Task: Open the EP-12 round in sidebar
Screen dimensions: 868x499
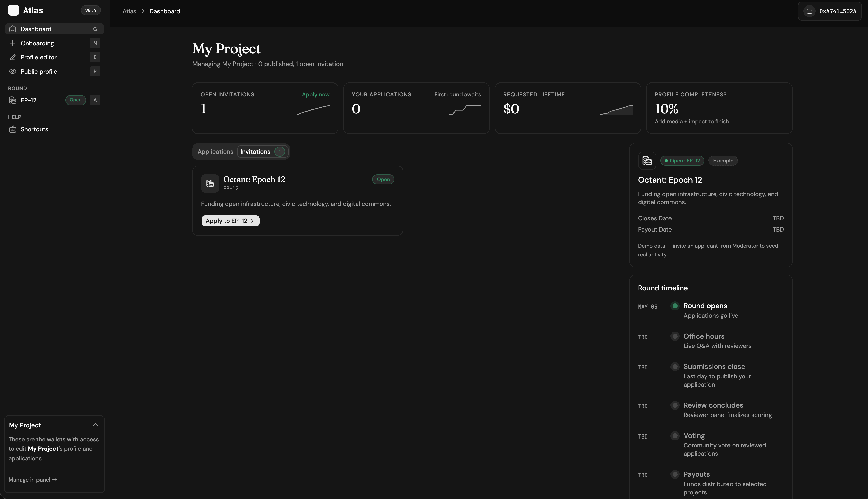Action: pyautogui.click(x=54, y=100)
